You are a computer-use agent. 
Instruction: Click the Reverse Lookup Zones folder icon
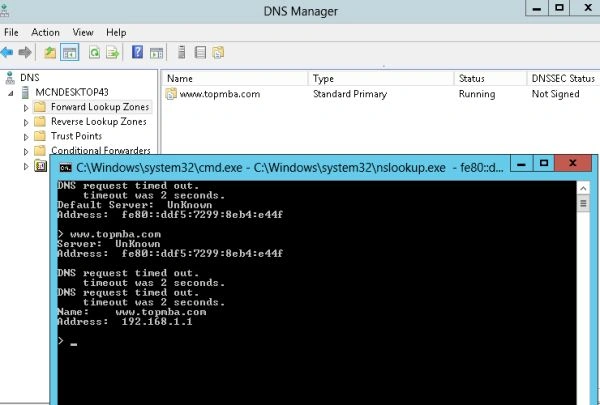tap(39, 121)
